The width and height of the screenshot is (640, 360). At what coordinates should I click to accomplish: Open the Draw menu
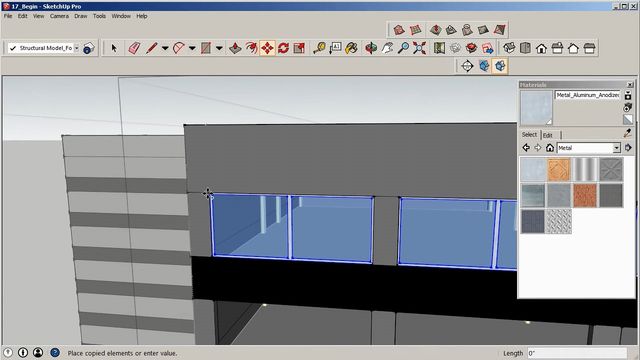point(81,16)
